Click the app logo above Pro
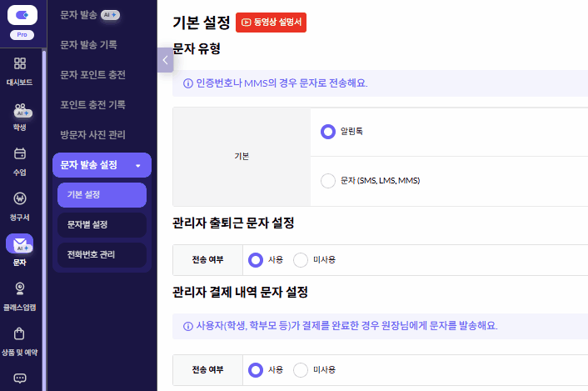This screenshot has width=588, height=391. [x=20, y=15]
